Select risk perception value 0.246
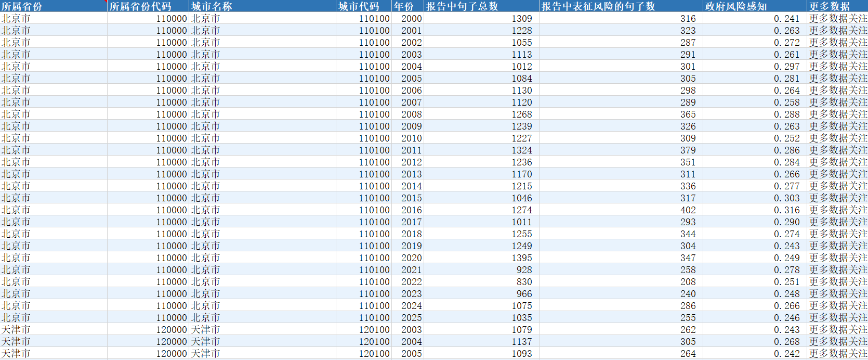868x360 pixels. (x=787, y=317)
